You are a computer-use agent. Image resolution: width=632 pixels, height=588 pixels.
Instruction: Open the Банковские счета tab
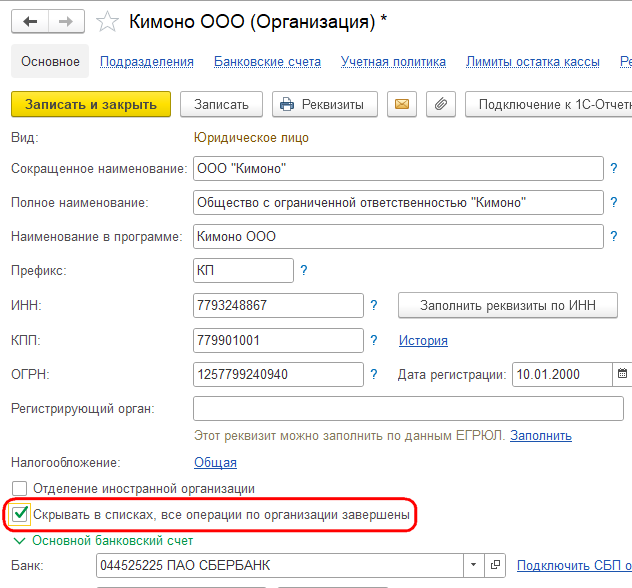pyautogui.click(x=267, y=62)
